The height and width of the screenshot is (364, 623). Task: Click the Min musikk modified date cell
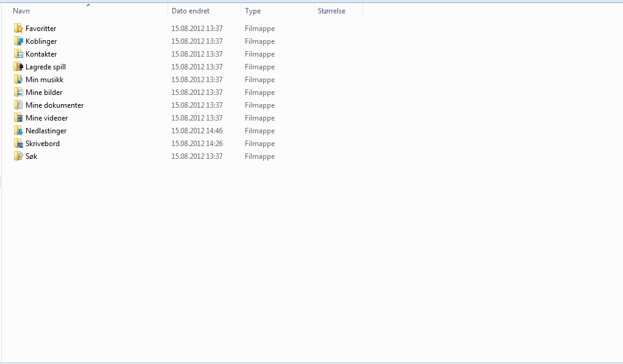pos(197,79)
